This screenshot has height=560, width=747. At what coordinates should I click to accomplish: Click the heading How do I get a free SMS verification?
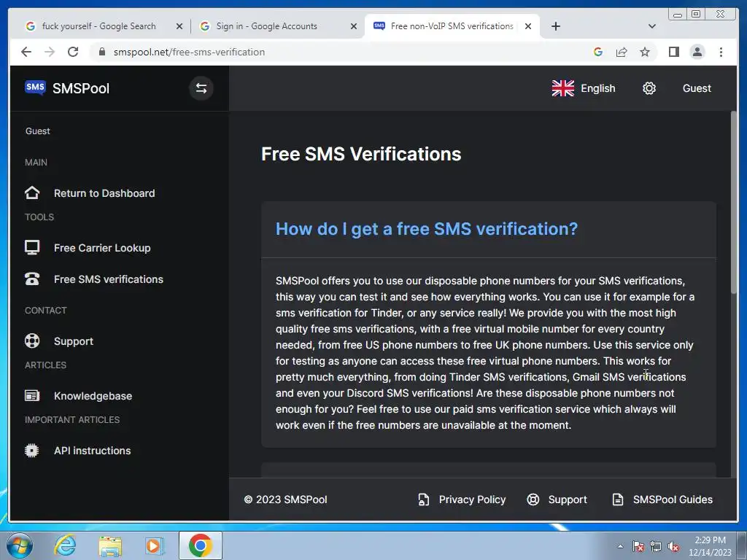pos(426,229)
